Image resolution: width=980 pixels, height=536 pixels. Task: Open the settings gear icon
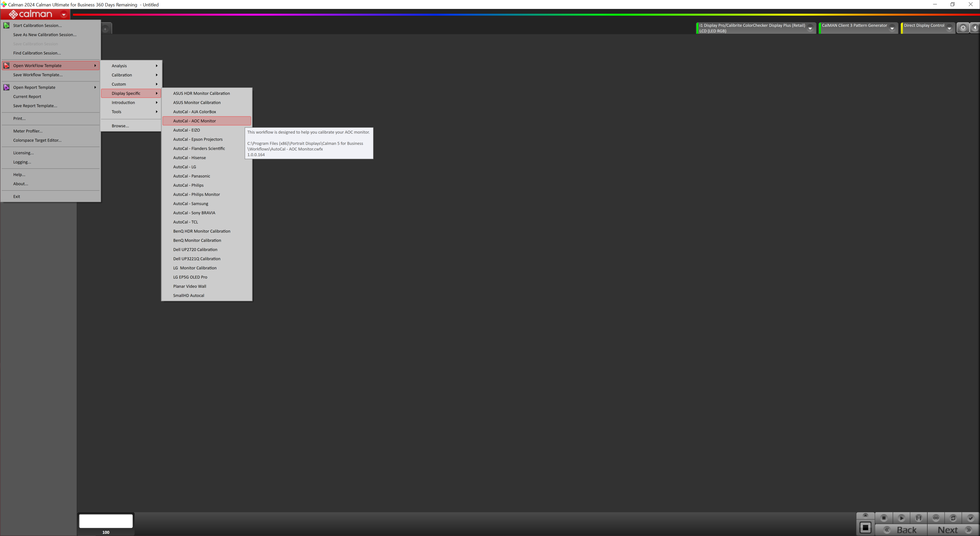[x=963, y=28]
